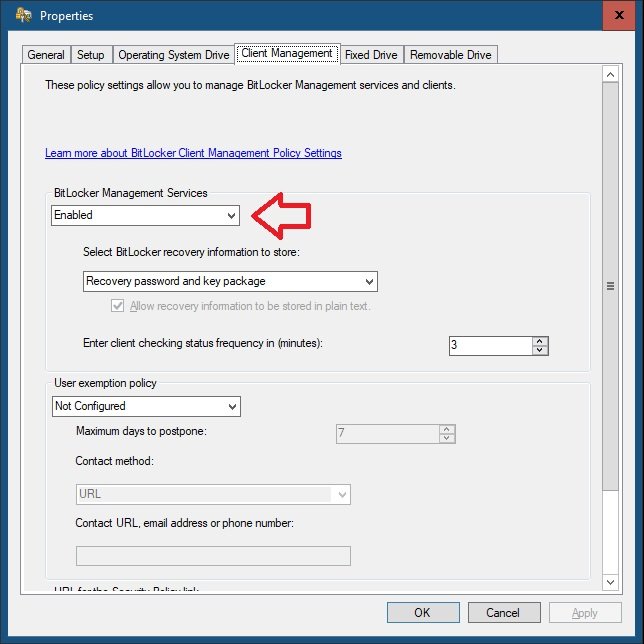Image resolution: width=644 pixels, height=644 pixels.
Task: Click the 'User exemption policy' group label
Action: point(105,383)
